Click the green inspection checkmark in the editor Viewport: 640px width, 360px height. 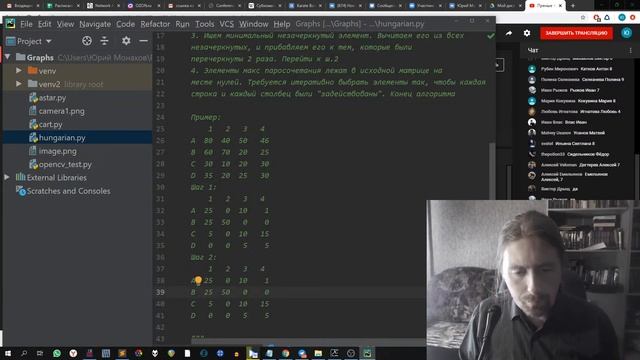pyautogui.click(x=491, y=36)
